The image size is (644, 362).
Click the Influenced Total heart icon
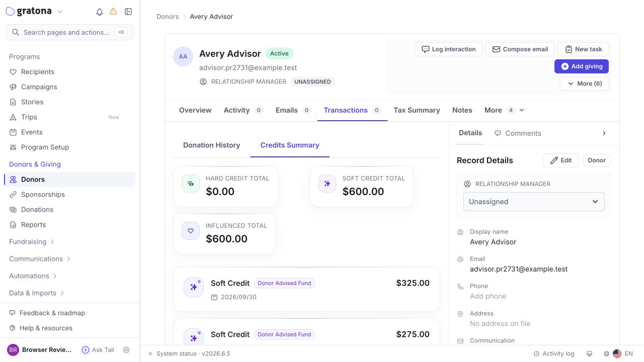[x=191, y=231]
